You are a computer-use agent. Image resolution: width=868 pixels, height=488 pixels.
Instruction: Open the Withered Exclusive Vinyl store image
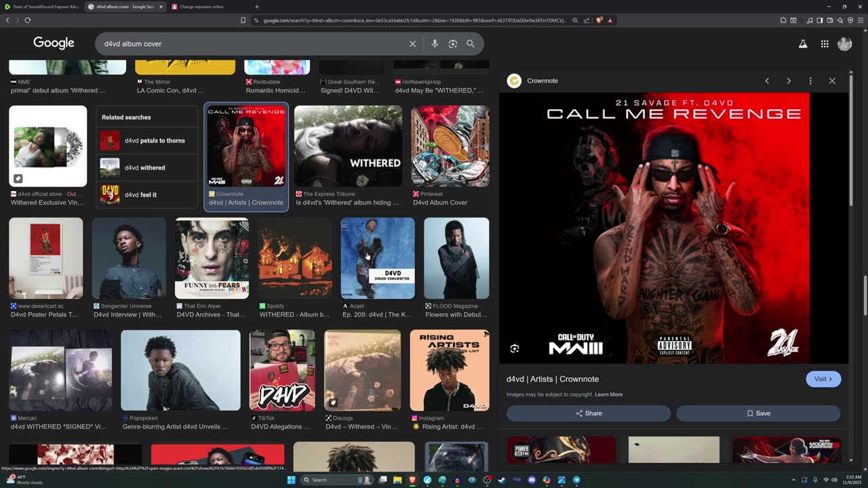click(47, 146)
